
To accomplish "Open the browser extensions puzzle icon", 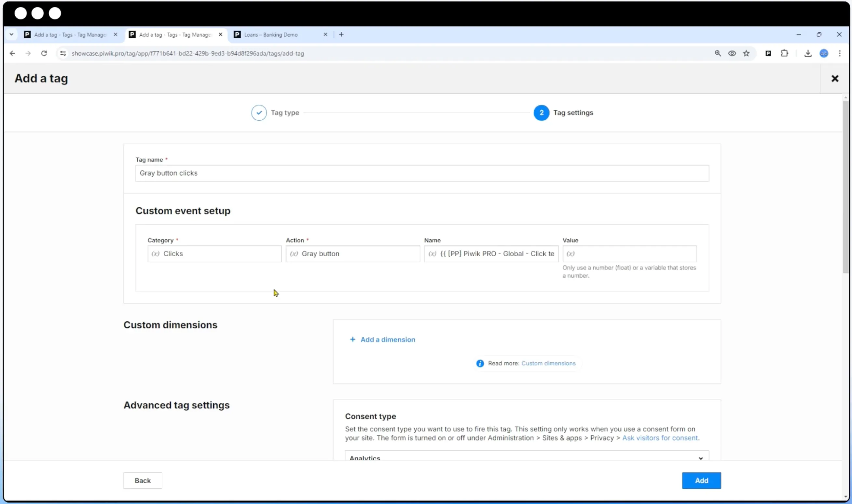I will [x=784, y=53].
